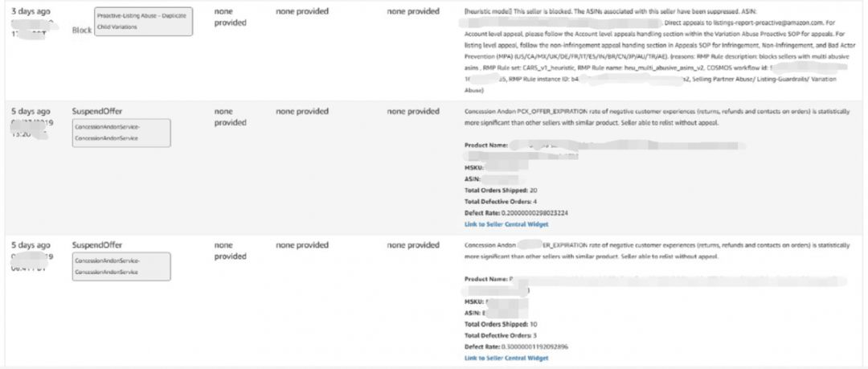Click "MSKU:" label above Total Orders Shipped 10
This screenshot has height=369, width=868.
pyautogui.click(x=475, y=301)
